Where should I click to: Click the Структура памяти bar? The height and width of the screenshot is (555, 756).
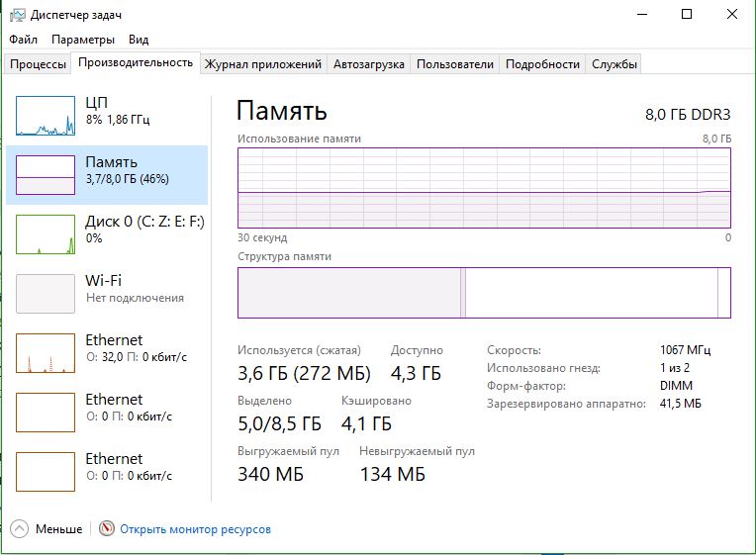484,293
